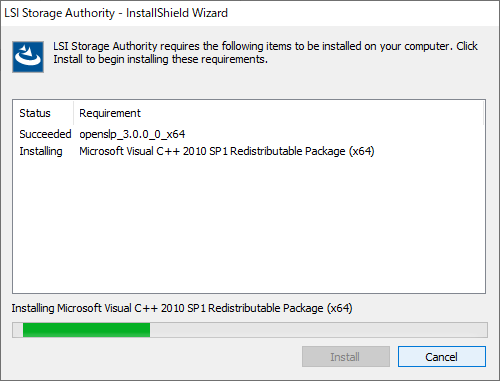Click the greyed-out Install button

pyautogui.click(x=346, y=357)
